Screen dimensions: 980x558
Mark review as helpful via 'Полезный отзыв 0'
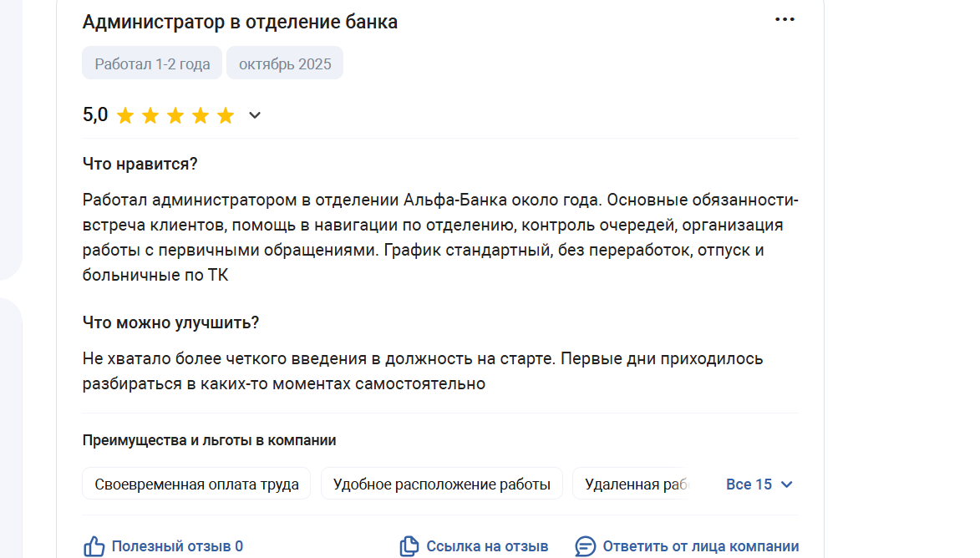click(x=177, y=546)
